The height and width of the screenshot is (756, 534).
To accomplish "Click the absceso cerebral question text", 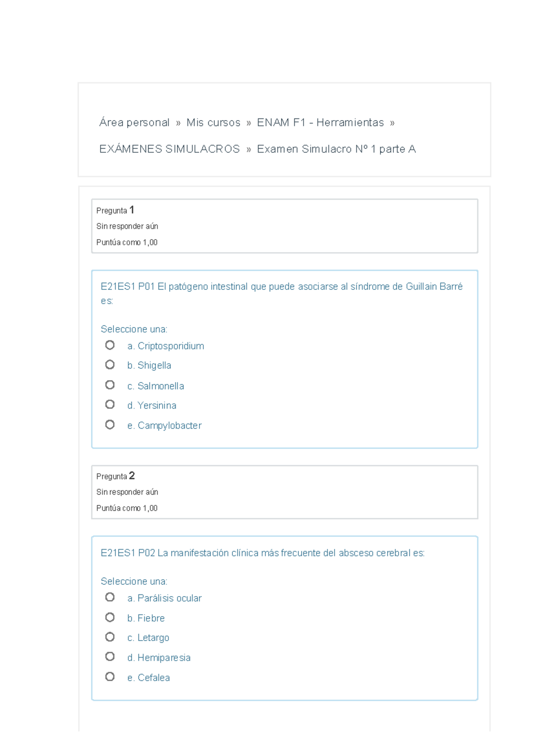I will coord(263,553).
